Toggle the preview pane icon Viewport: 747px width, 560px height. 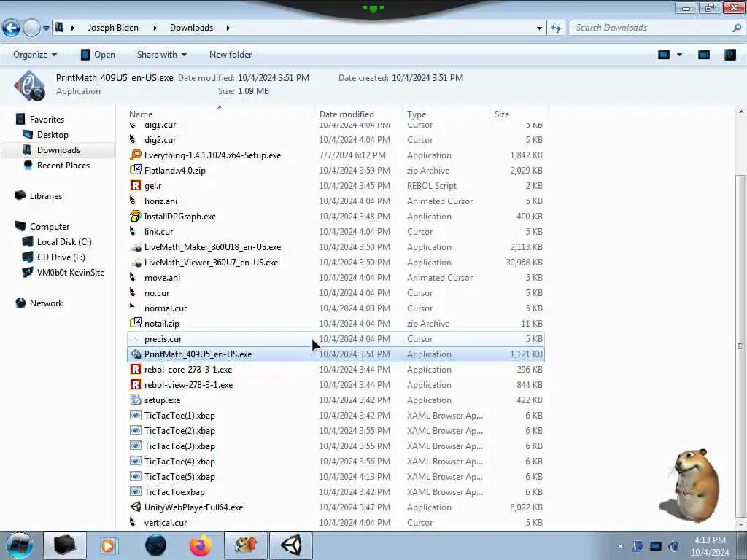(704, 55)
